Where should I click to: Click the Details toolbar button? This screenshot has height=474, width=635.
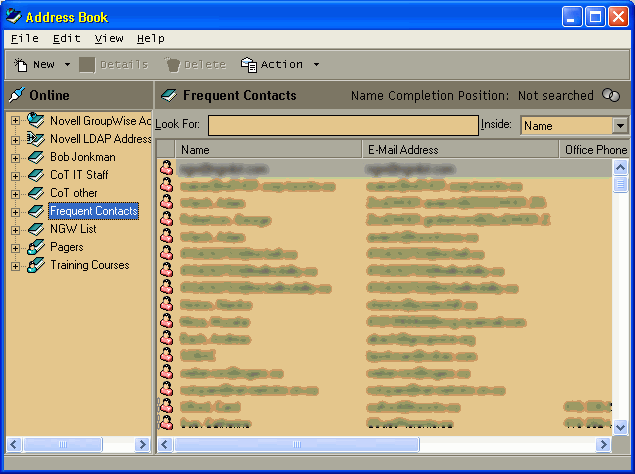click(114, 64)
